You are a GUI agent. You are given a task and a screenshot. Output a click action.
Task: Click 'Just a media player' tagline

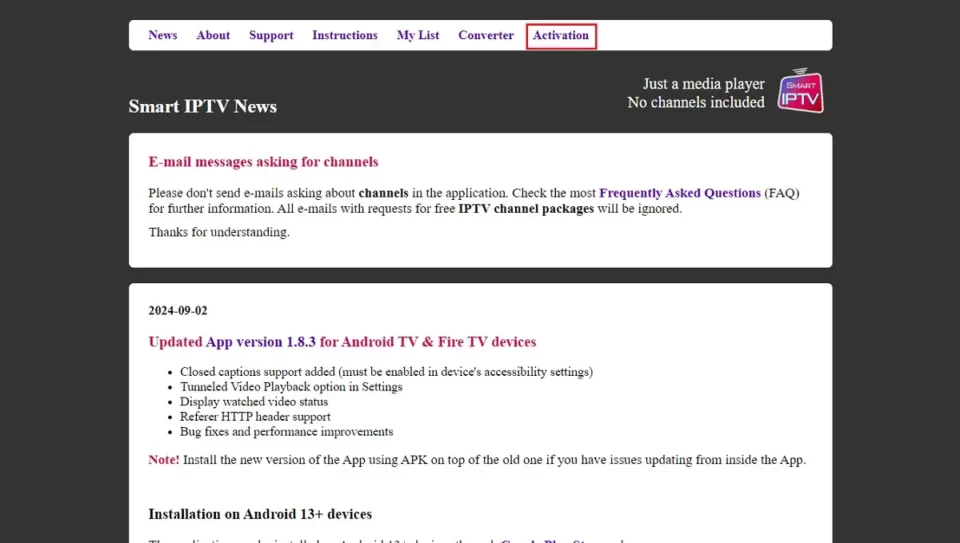703,84
